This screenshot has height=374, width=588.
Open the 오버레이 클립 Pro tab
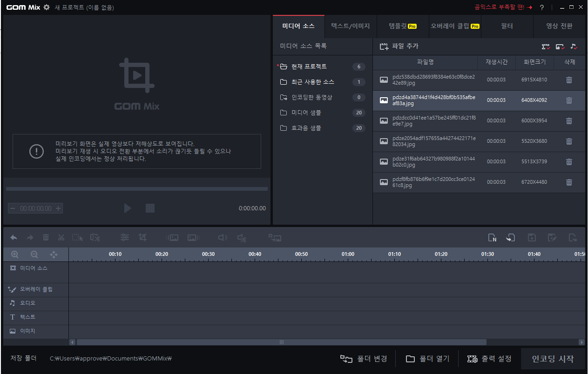(455, 27)
